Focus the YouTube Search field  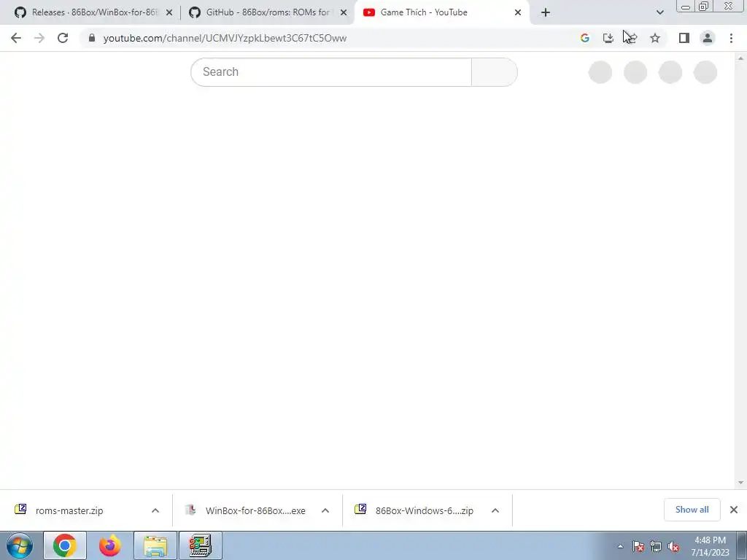coord(331,72)
